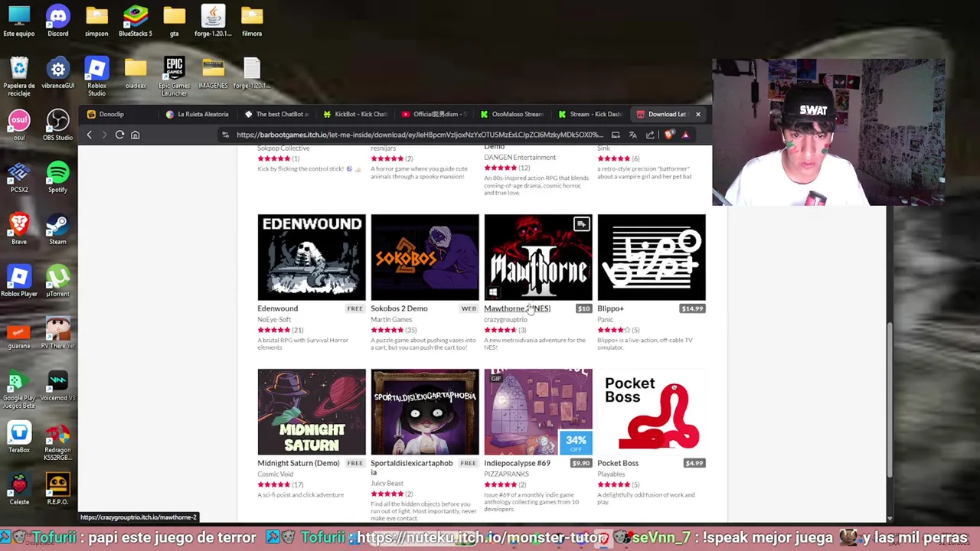980x551 pixels.
Task: Click the Brave Shields icon in address bar
Action: (x=668, y=135)
